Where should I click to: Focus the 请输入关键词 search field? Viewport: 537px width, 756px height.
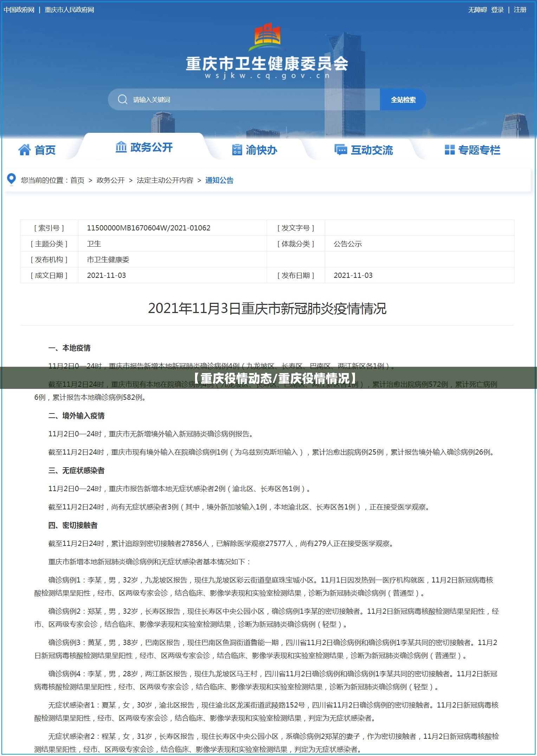[x=244, y=99]
